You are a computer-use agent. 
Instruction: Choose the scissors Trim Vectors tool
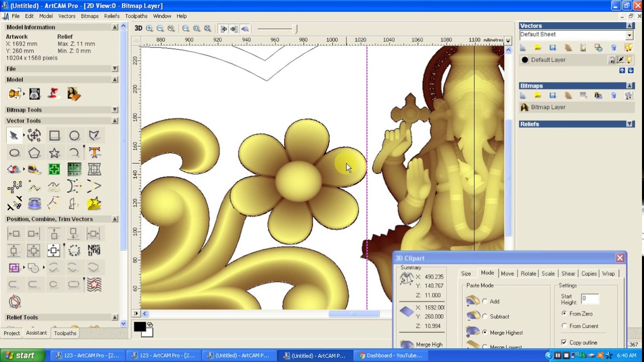tap(14, 204)
